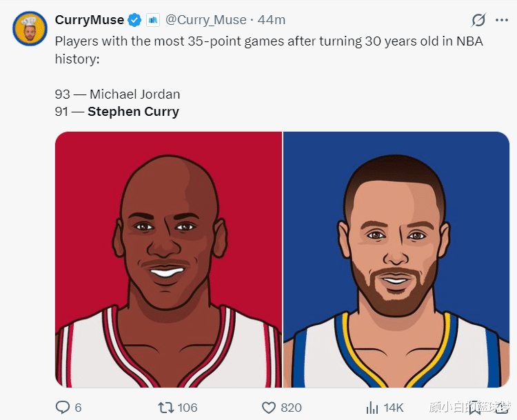517x420 pixels.
Task: Open the three-dot more options menu
Action: click(502, 20)
